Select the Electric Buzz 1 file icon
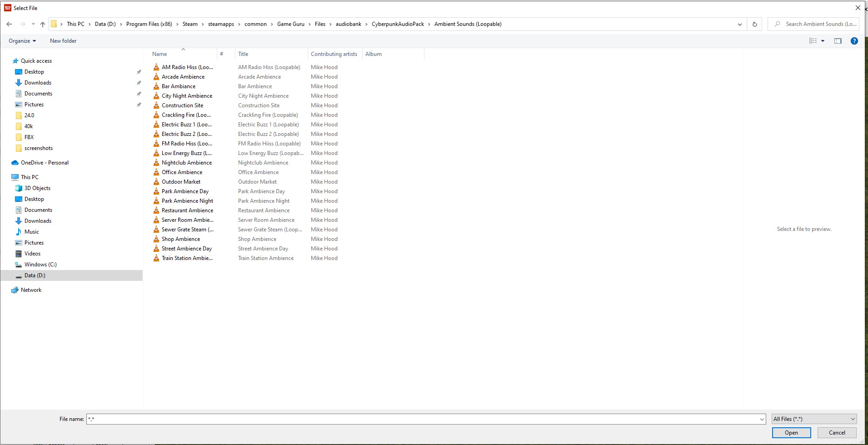 [x=156, y=125]
